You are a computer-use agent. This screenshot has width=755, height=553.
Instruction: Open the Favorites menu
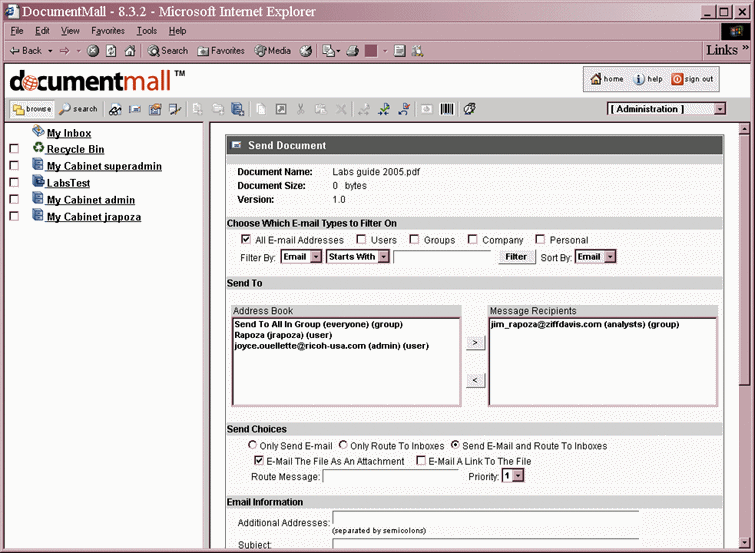108,31
